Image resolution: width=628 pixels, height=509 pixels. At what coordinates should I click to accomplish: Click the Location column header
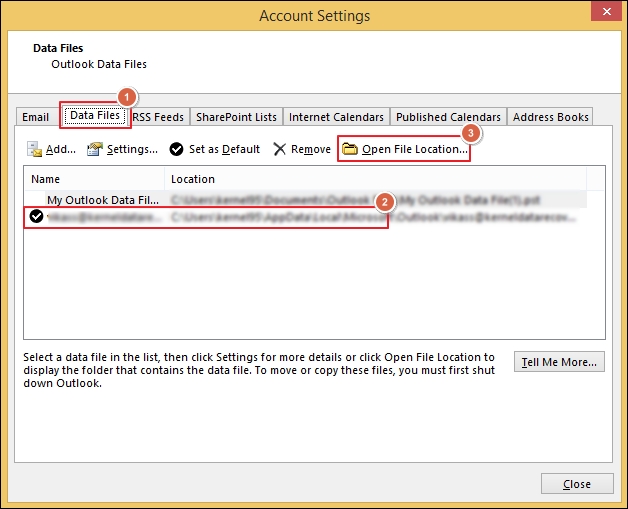375,179
